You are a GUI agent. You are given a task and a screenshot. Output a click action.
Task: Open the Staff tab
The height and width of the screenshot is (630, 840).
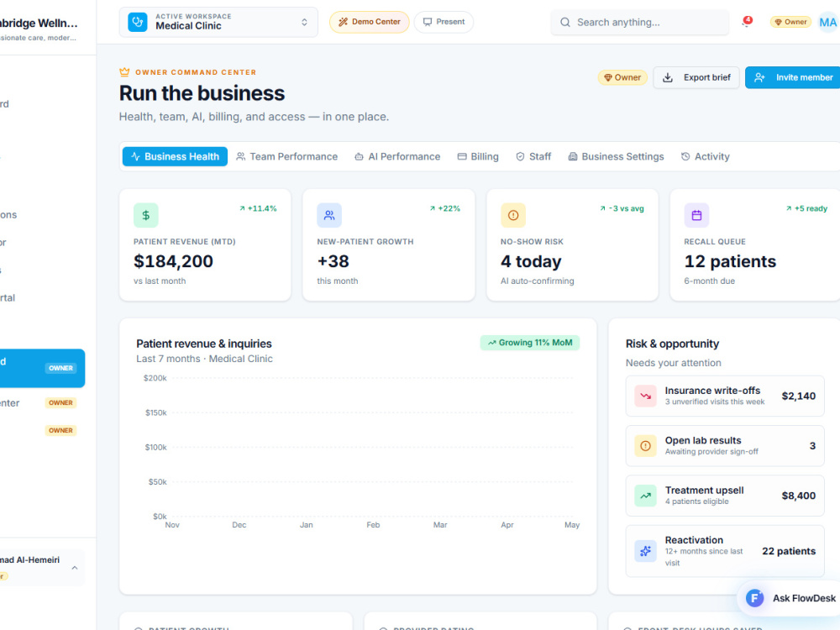pyautogui.click(x=533, y=156)
